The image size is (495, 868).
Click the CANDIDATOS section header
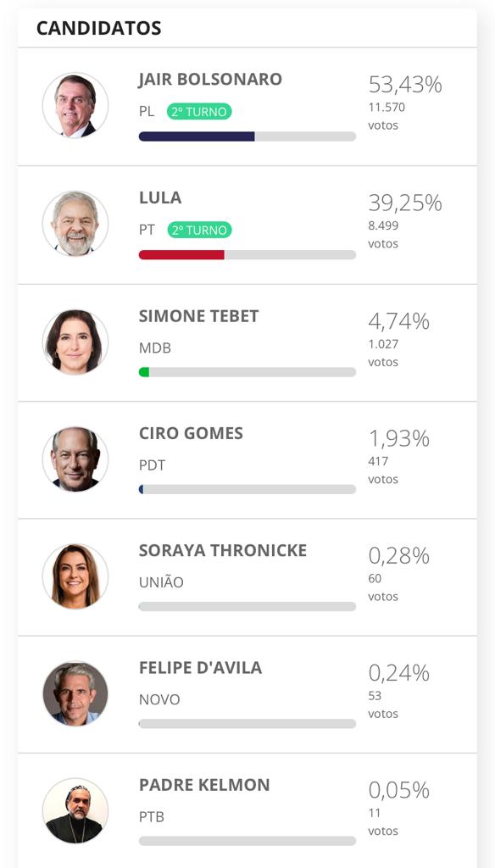(99, 28)
